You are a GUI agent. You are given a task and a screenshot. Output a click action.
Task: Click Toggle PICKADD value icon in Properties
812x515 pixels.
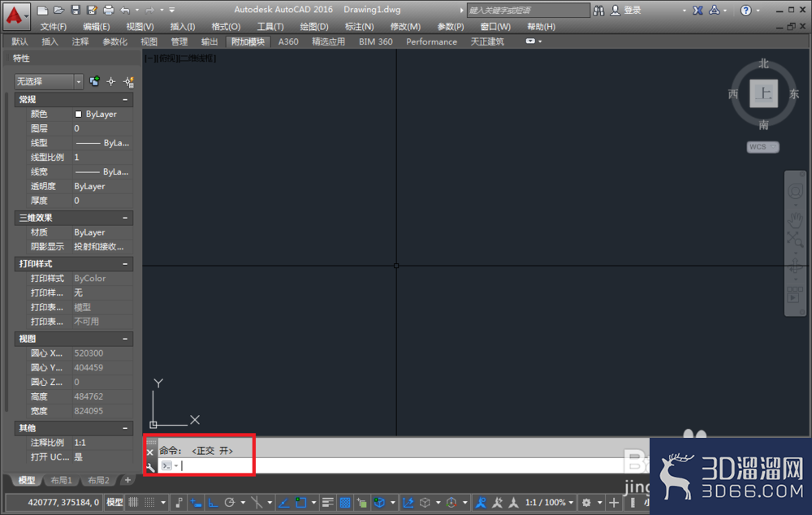pyautogui.click(x=94, y=81)
